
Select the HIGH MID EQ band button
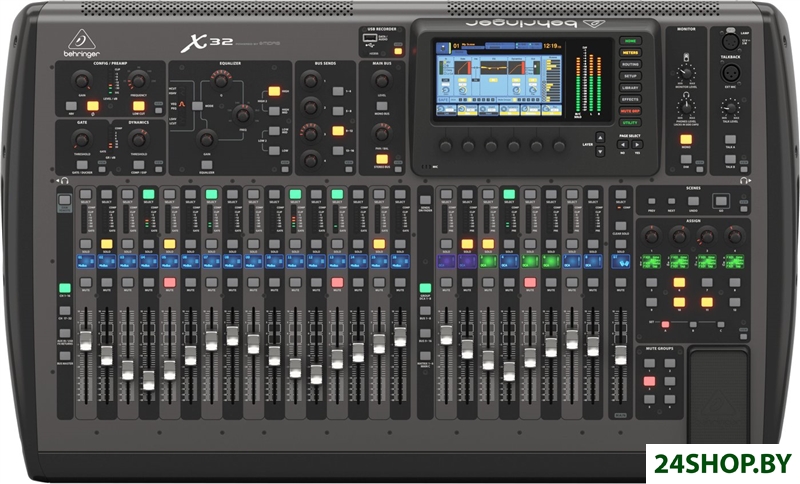tap(274, 111)
